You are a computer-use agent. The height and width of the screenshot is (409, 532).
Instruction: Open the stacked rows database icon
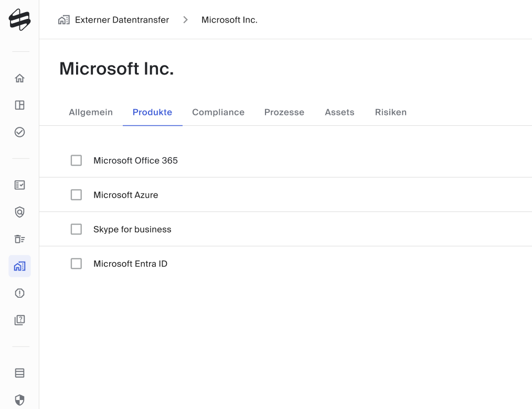20,373
